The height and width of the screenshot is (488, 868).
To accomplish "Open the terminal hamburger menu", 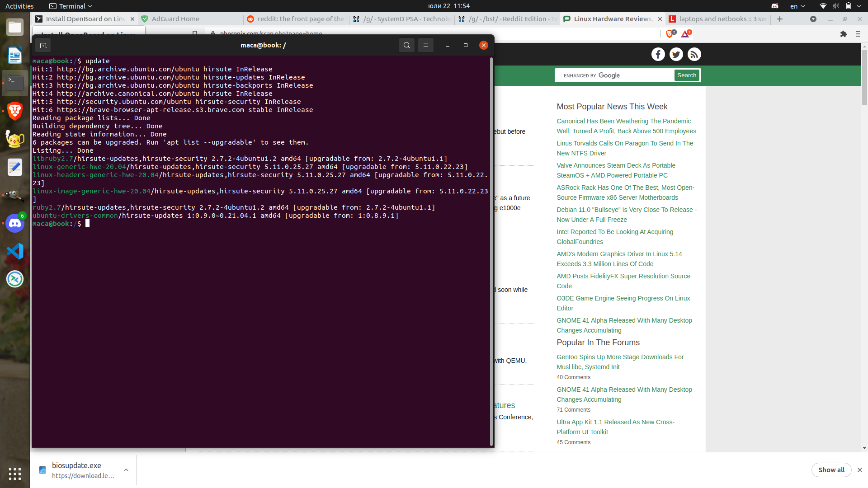I will (x=425, y=45).
